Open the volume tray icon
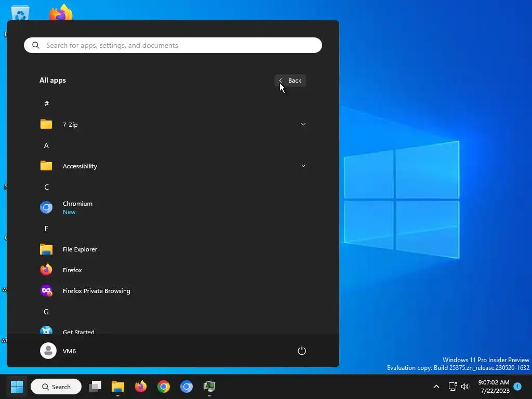 [x=465, y=387]
